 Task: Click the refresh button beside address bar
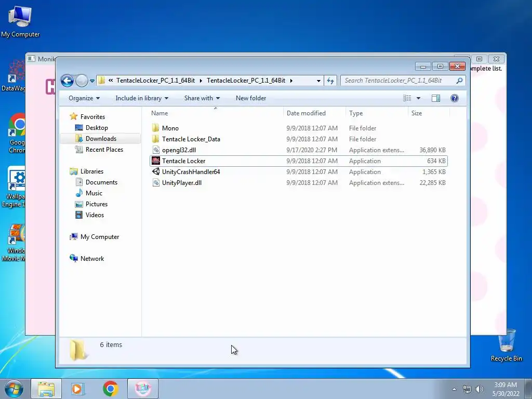(330, 81)
